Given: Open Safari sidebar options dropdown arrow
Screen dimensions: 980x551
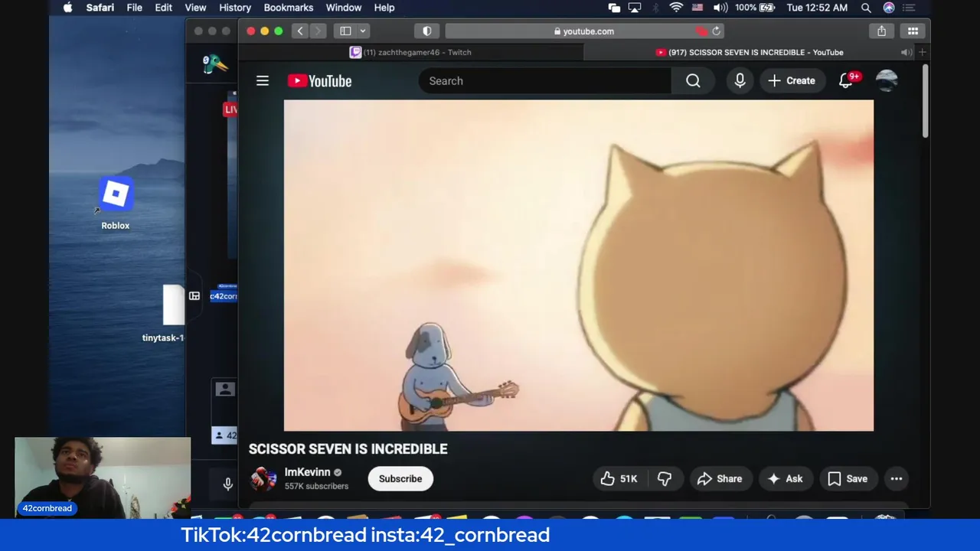Looking at the screenshot, I should point(363,31).
